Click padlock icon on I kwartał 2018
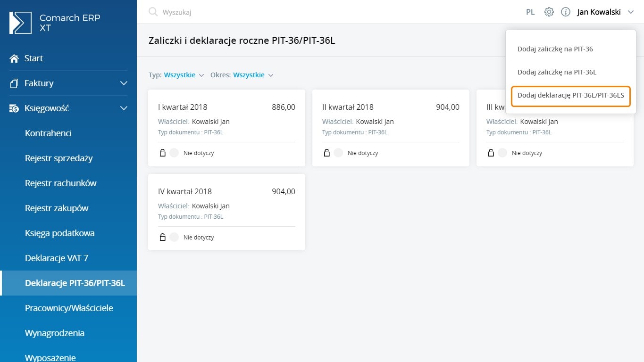Image resolution: width=644 pixels, height=362 pixels. (162, 153)
